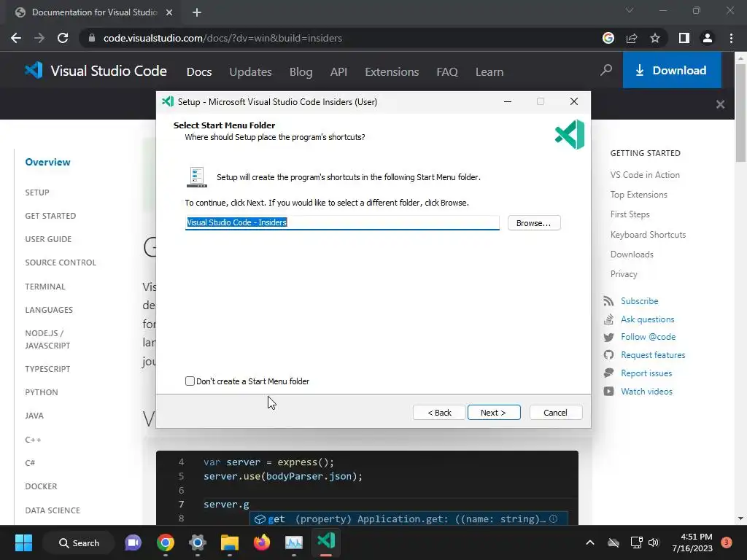The height and width of the screenshot is (560, 747).
Task: Click the < Back button
Action: pyautogui.click(x=438, y=413)
